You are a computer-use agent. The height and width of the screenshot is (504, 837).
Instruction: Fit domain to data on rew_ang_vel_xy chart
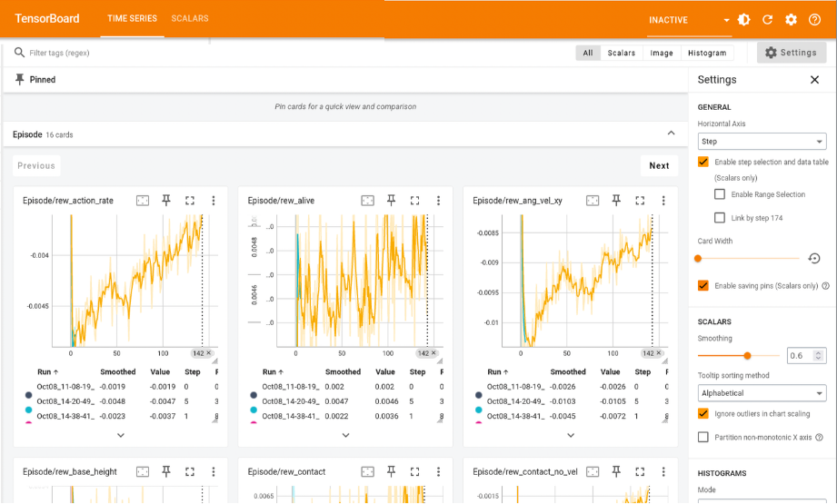[x=593, y=201]
